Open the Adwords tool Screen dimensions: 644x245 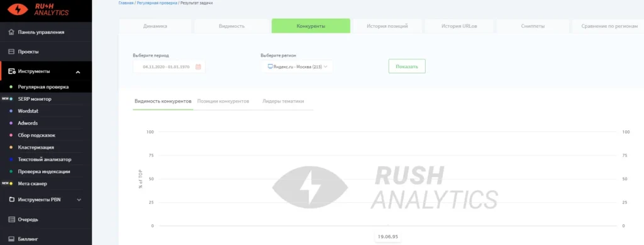tap(28, 123)
